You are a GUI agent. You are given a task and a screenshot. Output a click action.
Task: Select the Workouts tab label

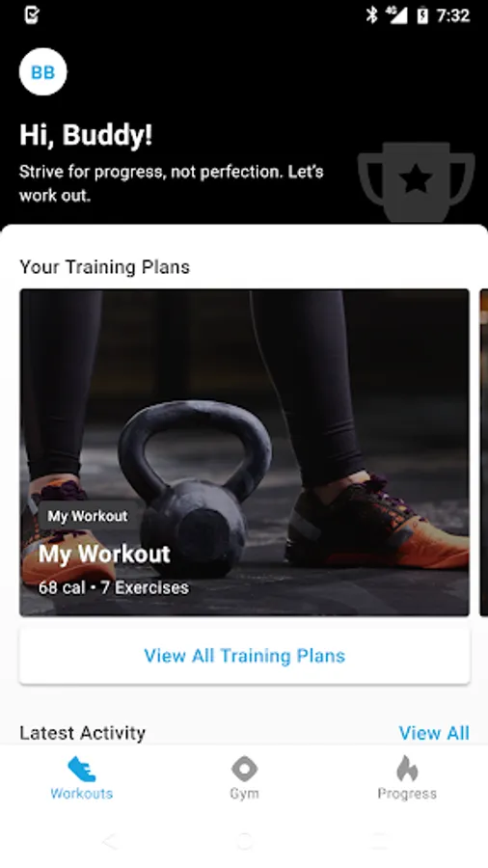(x=82, y=794)
